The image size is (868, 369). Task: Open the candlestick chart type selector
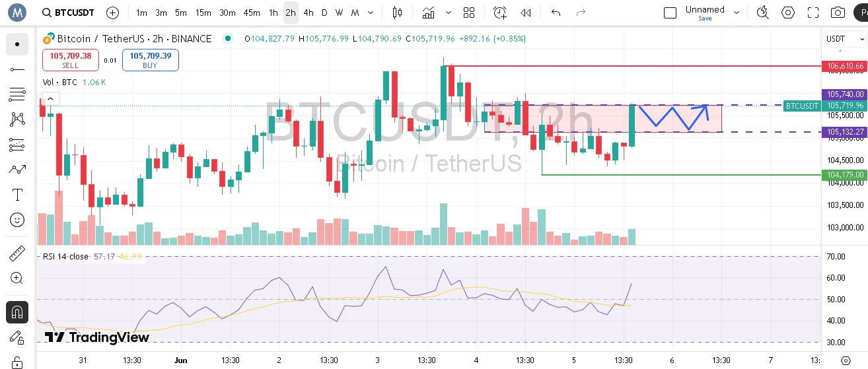click(x=397, y=13)
